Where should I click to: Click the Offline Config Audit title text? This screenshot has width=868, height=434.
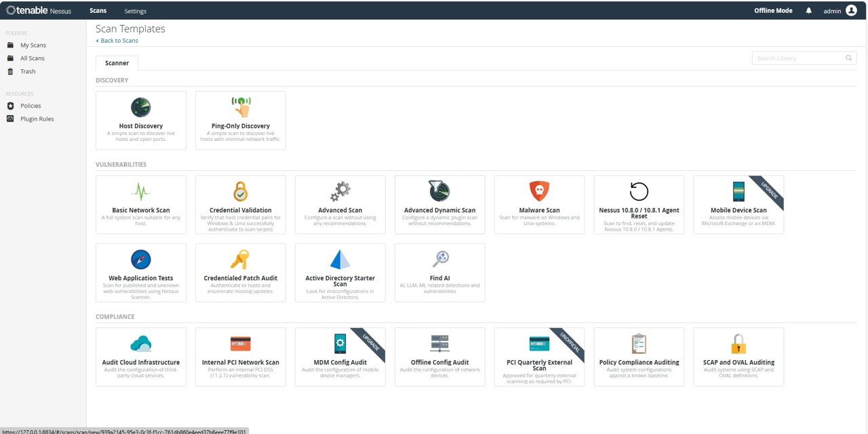[x=439, y=362]
